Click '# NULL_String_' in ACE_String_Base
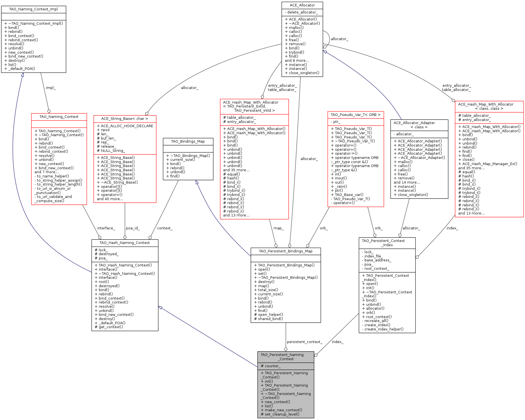 pos(111,151)
